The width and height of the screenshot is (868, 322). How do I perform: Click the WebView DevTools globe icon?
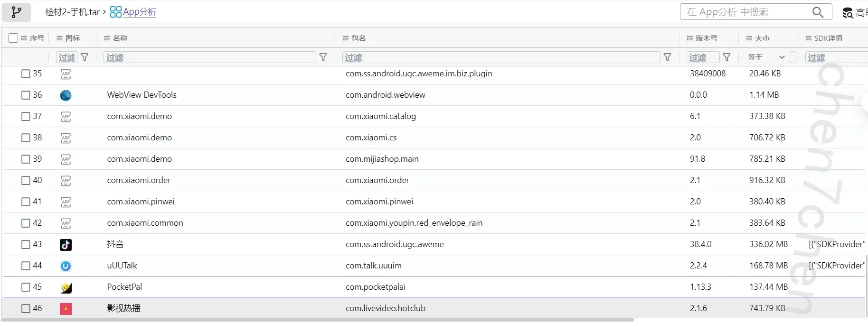coord(66,95)
